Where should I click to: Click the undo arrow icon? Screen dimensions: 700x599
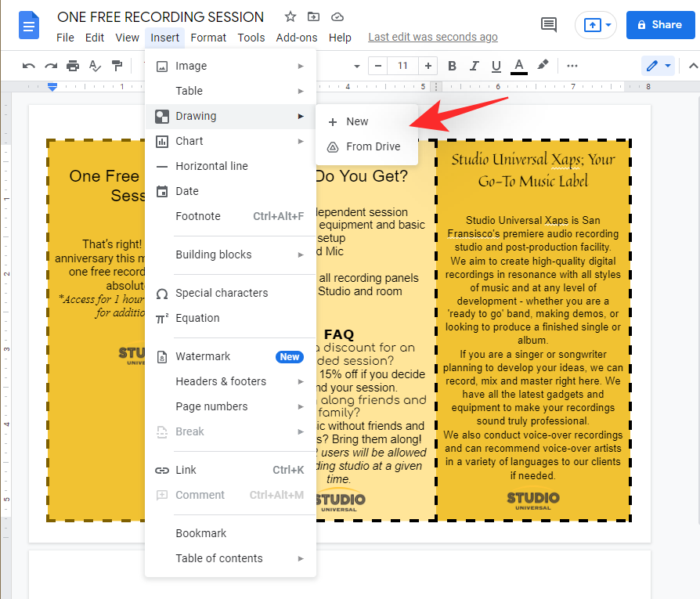point(29,66)
